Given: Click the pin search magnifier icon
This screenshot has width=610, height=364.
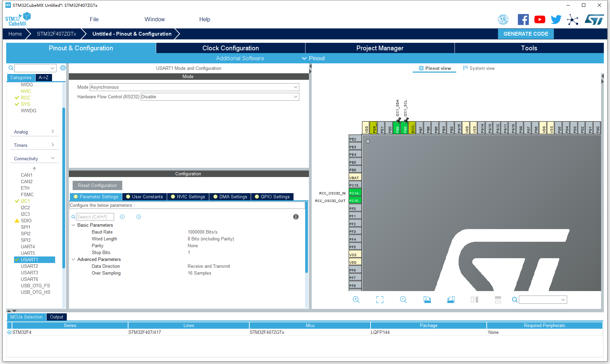Looking at the screenshot, I should (515, 300).
